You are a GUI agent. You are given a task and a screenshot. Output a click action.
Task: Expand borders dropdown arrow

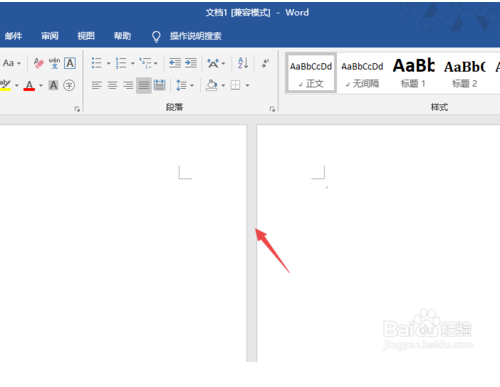tap(247, 86)
